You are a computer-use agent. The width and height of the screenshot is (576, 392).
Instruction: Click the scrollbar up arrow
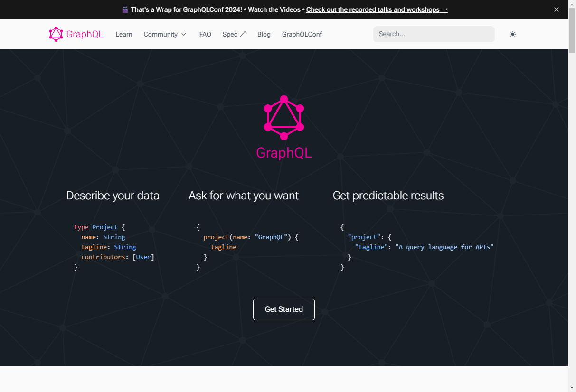point(572,4)
